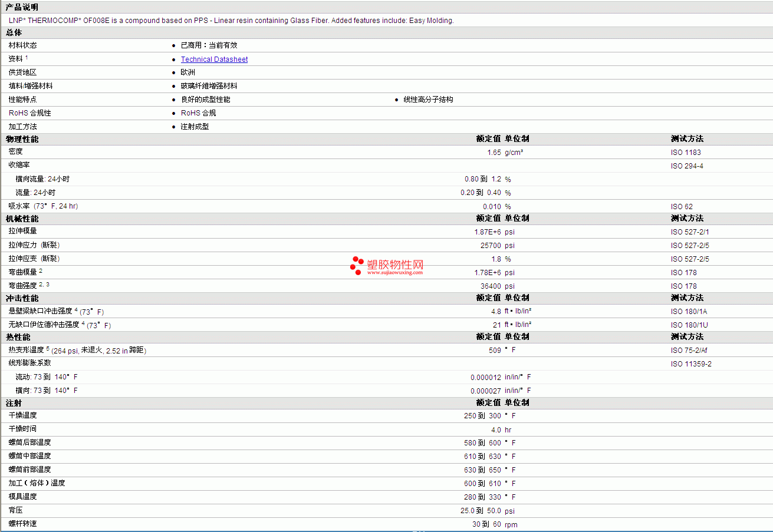Select middle barrel temperature 610 到 630
773x532 pixels.
click(x=482, y=457)
